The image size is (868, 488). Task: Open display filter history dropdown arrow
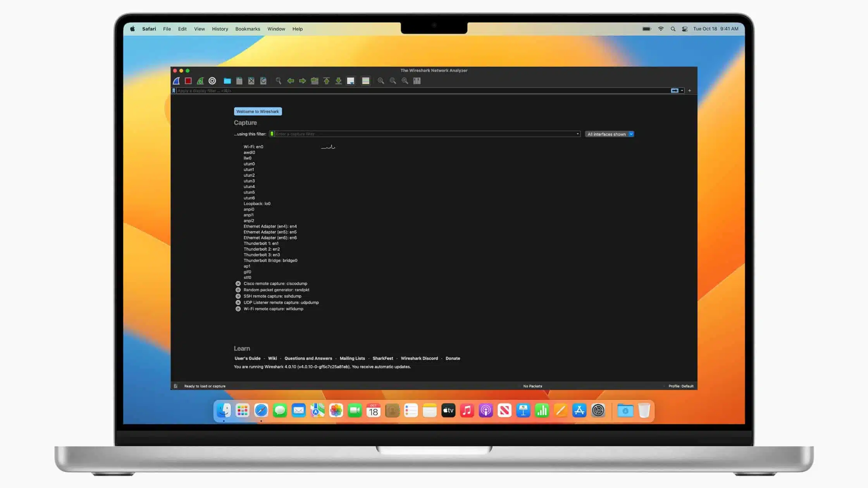[682, 91]
